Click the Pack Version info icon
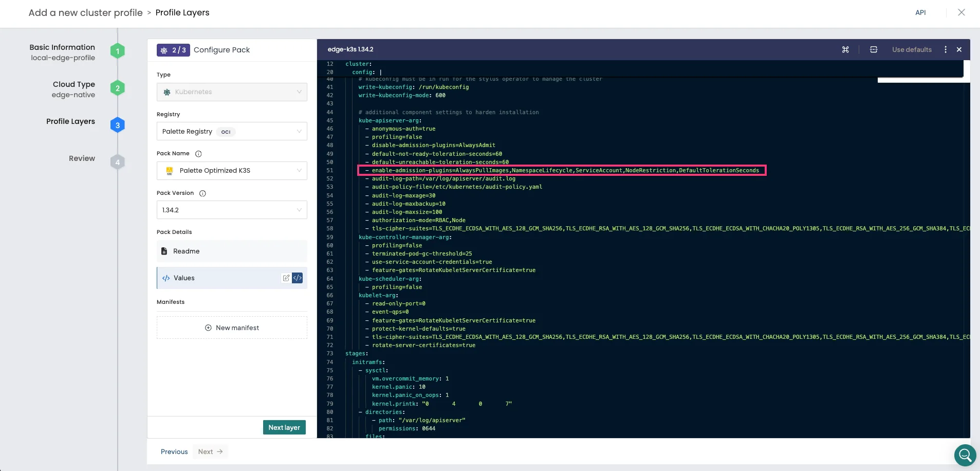 pos(202,193)
